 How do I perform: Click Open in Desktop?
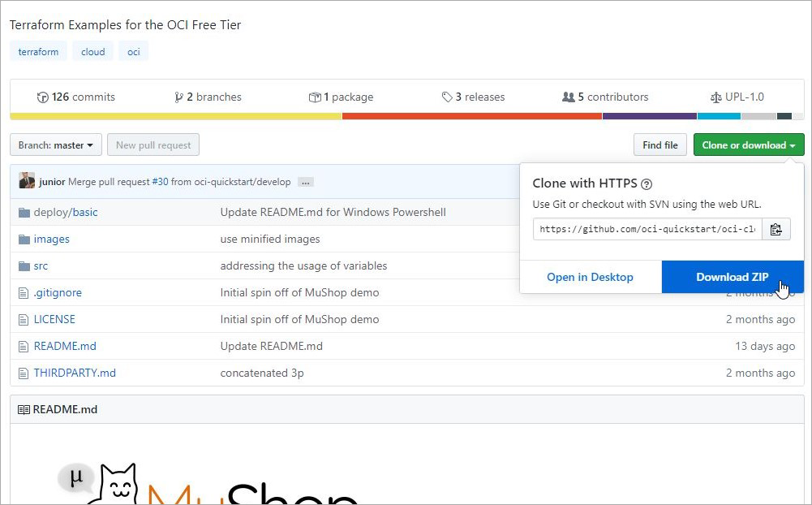point(591,277)
